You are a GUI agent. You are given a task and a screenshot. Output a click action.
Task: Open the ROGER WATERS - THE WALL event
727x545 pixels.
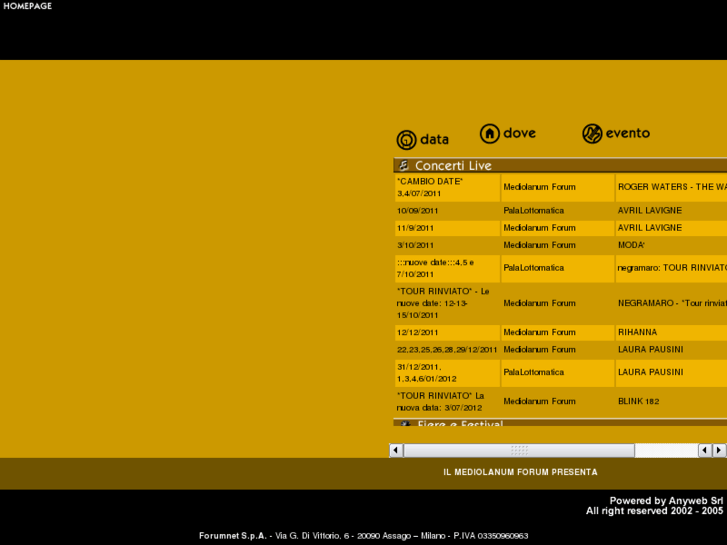pos(672,187)
